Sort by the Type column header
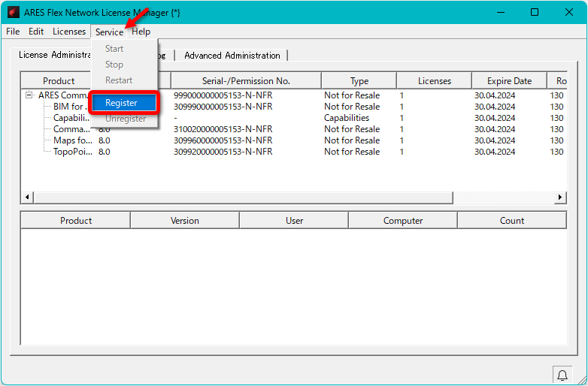The image size is (588, 386). click(x=359, y=81)
